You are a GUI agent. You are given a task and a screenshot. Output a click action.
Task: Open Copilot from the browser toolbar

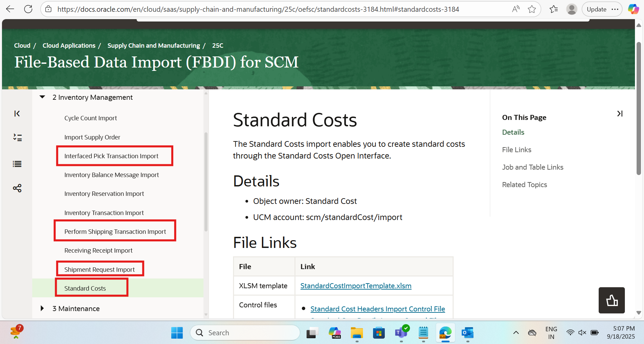click(633, 9)
